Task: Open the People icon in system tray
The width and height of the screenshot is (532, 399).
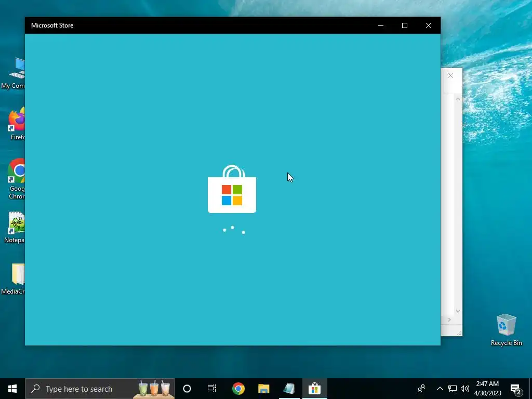Action: (x=421, y=389)
